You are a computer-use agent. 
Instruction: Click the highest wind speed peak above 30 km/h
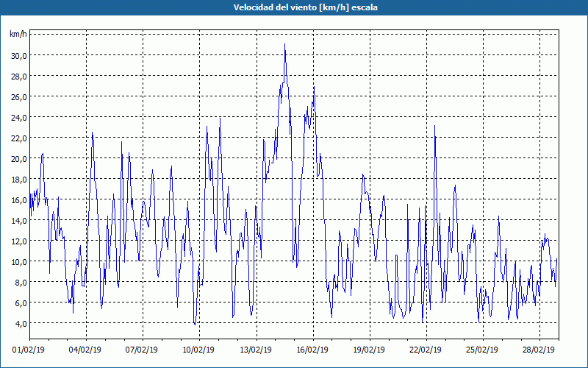coord(285,45)
